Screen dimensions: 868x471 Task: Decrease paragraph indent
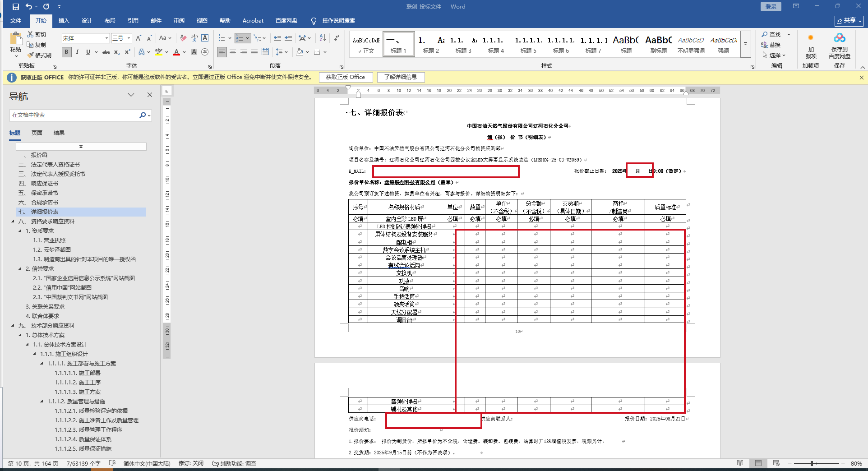point(277,38)
